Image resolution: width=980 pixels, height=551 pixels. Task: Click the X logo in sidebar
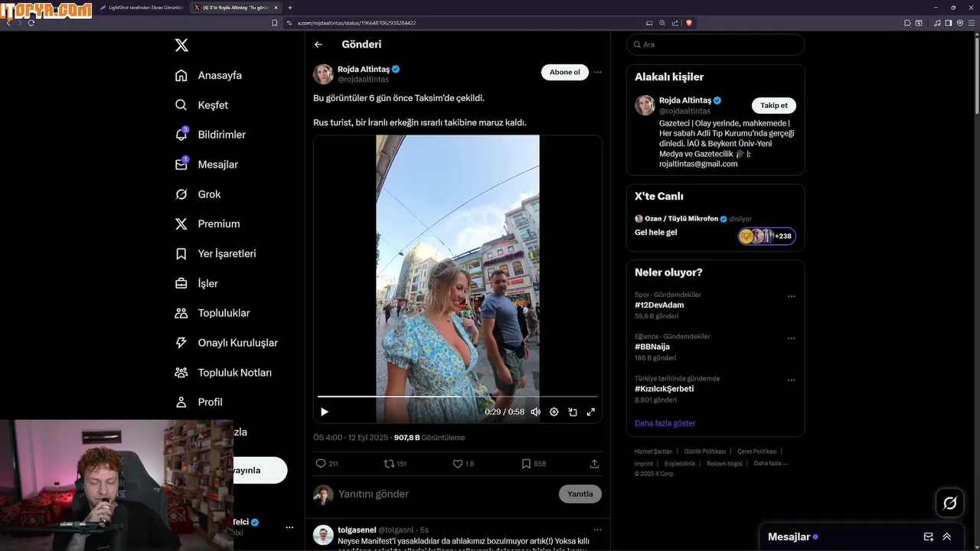pos(181,45)
